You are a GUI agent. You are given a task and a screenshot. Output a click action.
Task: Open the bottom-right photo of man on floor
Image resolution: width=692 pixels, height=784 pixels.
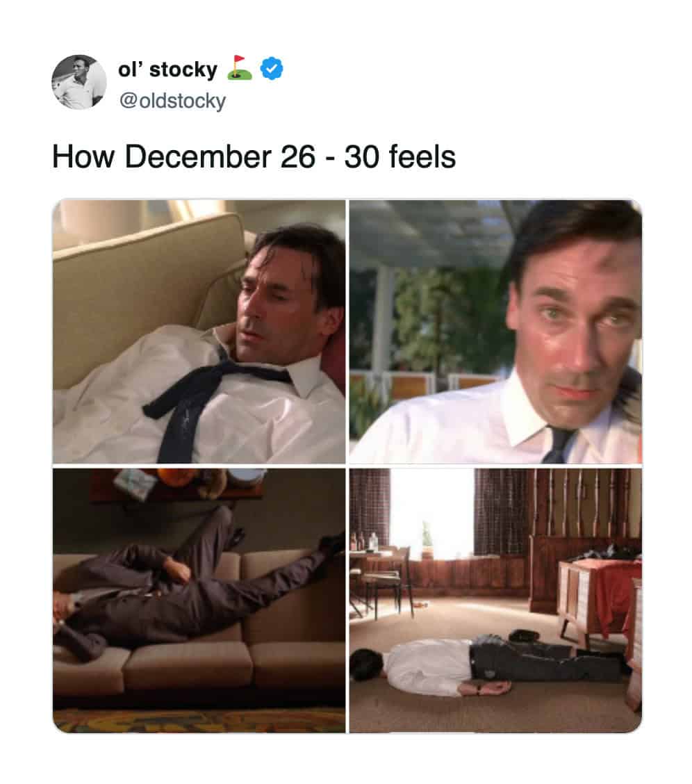[495, 600]
